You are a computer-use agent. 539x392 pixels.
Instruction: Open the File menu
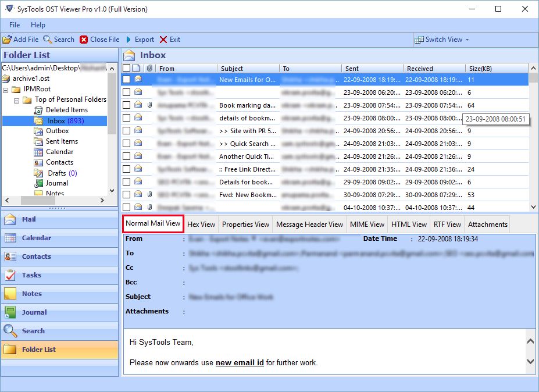pyautogui.click(x=15, y=25)
